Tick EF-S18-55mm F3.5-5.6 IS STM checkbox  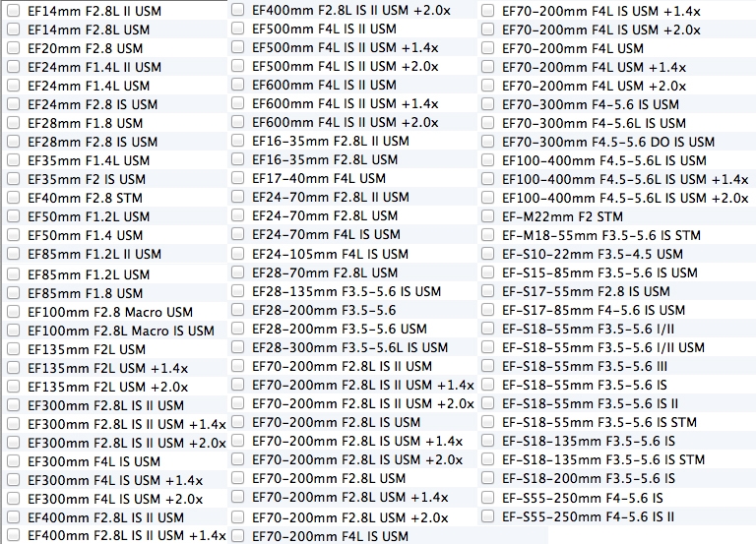[x=488, y=422]
